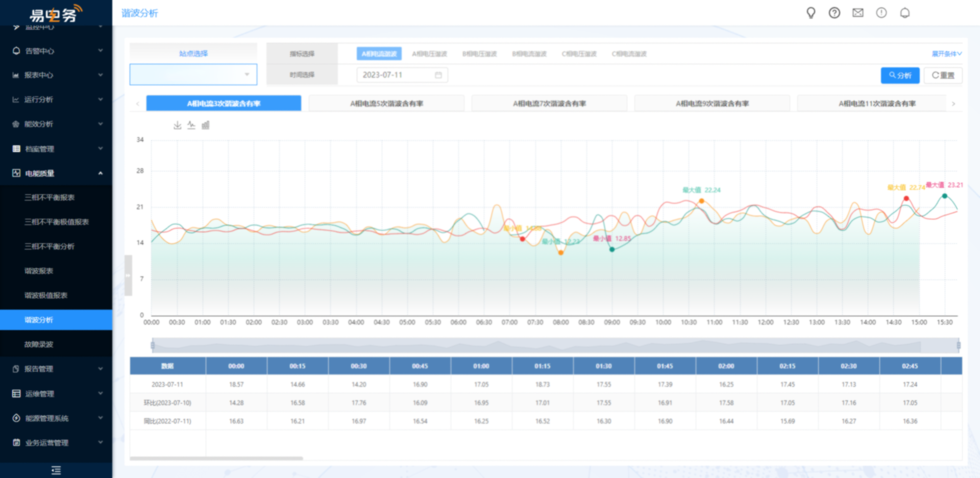The height and width of the screenshot is (478, 980).
Task: Open the mail envelope icon
Action: 858,13
